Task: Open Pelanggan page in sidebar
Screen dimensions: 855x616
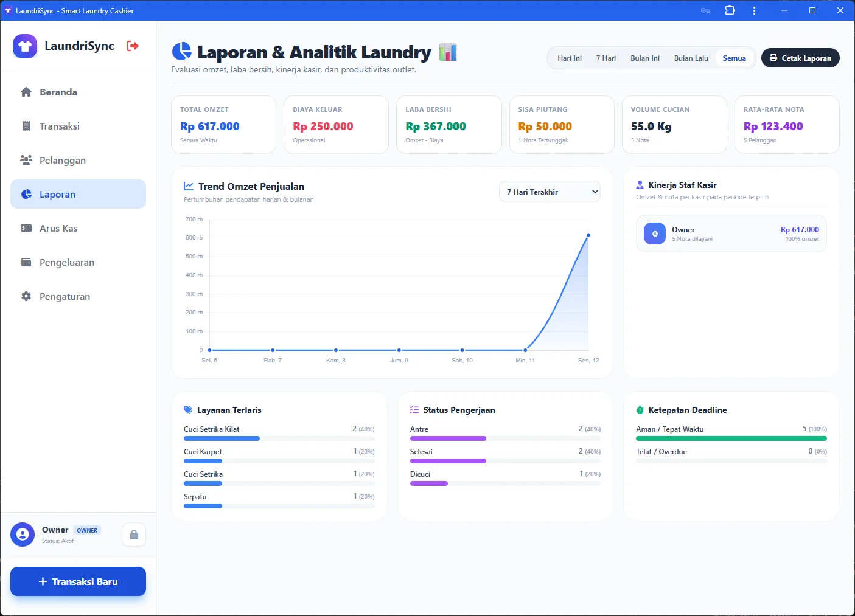Action: pos(78,161)
